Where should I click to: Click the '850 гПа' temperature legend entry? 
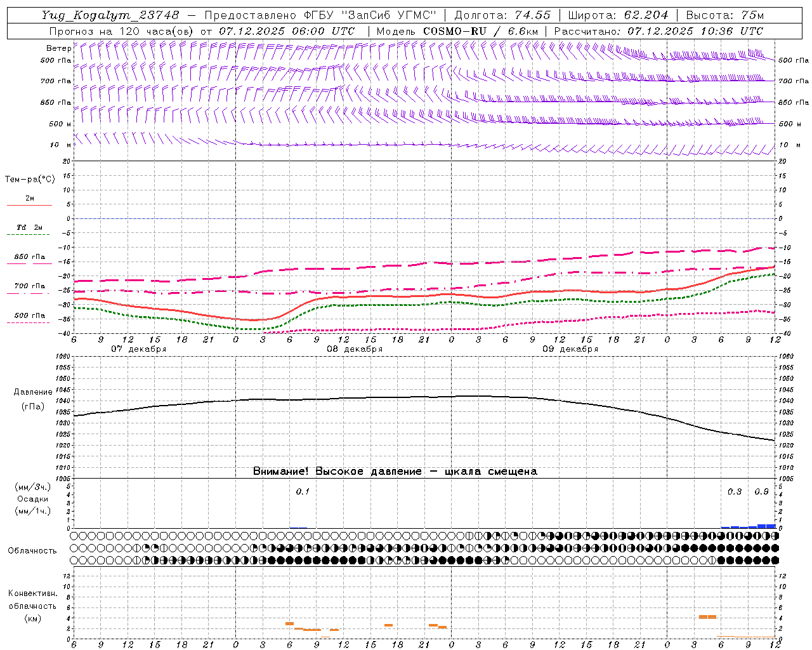click(x=29, y=257)
